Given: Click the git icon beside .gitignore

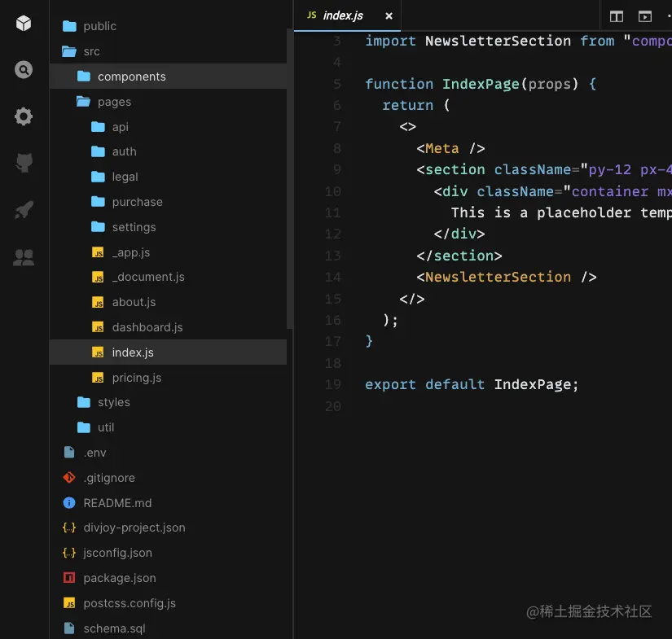Looking at the screenshot, I should pyautogui.click(x=69, y=478).
